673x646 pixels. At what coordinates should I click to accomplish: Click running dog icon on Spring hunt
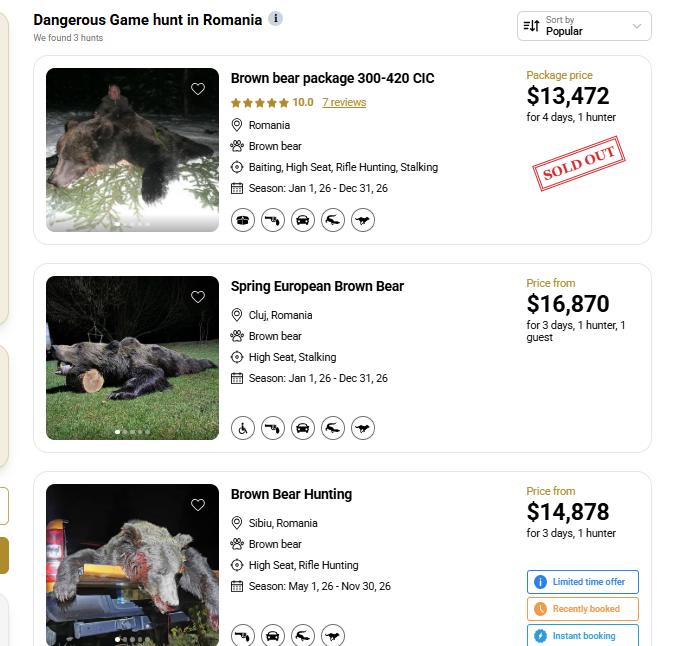[x=362, y=427]
